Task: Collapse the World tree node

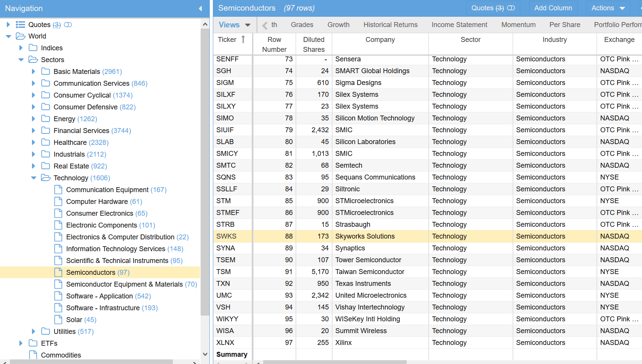Action: click(8, 36)
